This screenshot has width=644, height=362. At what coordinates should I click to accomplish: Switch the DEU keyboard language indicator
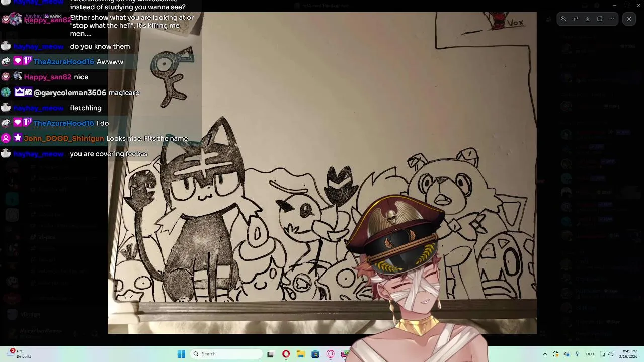click(590, 354)
